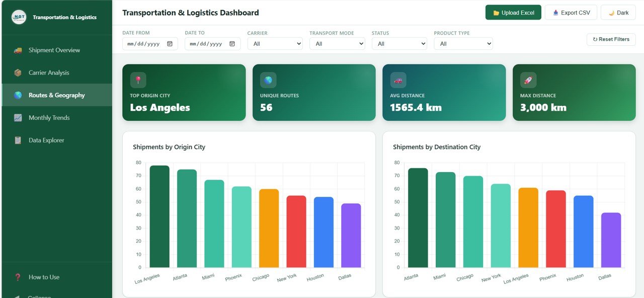
Task: Toggle Dark mode
Action: coord(618,13)
